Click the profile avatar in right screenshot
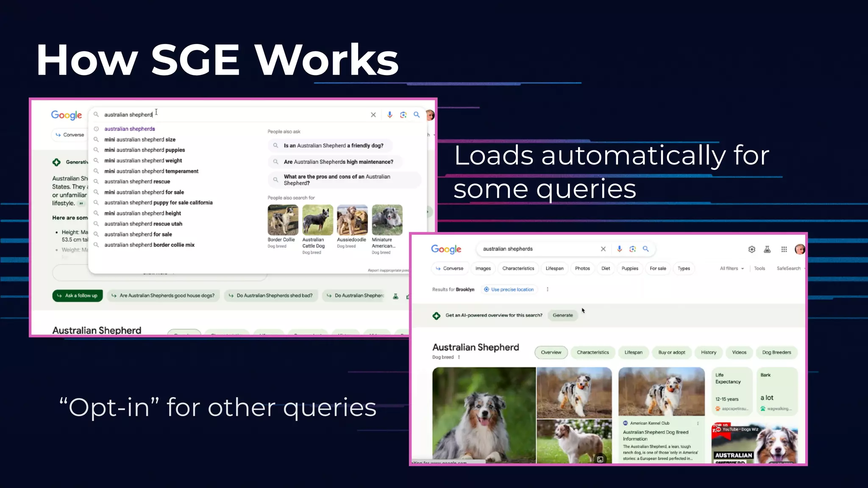The width and height of the screenshot is (868, 488). (x=799, y=250)
